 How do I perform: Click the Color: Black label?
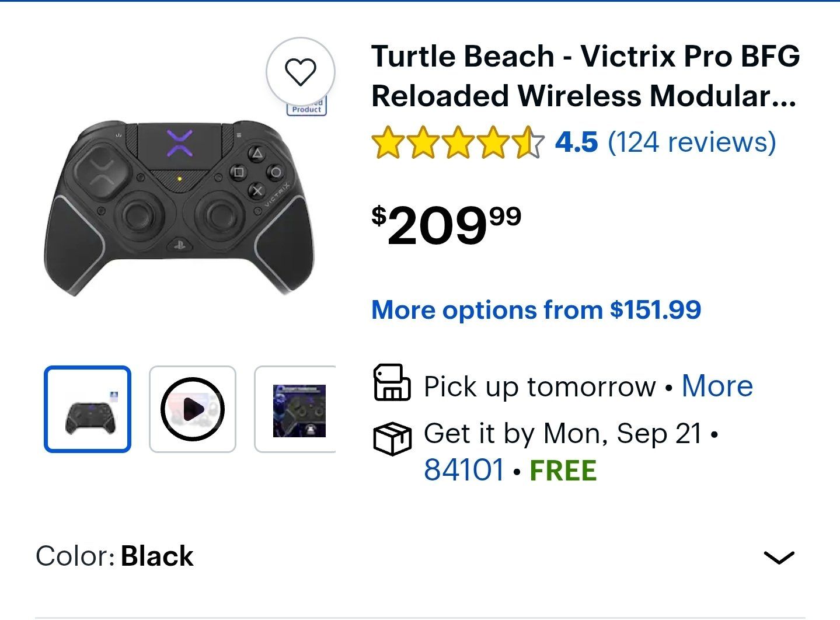coord(114,556)
